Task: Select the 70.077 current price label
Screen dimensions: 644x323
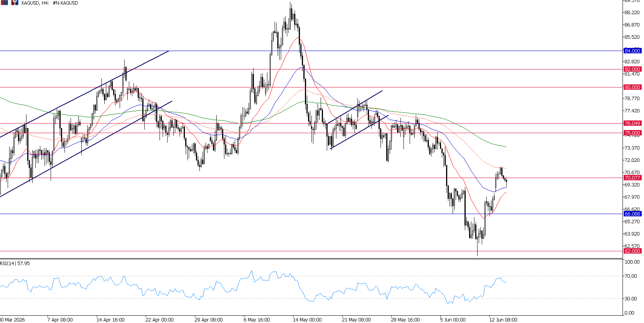Action: pos(632,178)
